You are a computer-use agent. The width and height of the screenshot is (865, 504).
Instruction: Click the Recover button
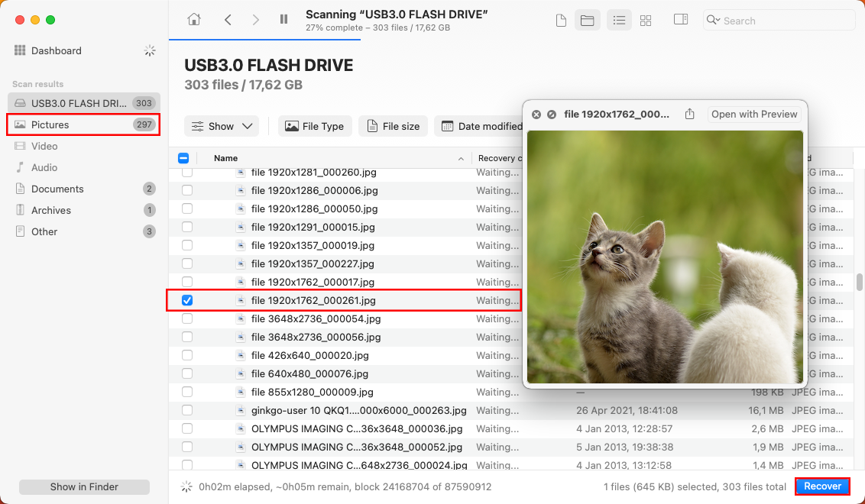click(822, 486)
